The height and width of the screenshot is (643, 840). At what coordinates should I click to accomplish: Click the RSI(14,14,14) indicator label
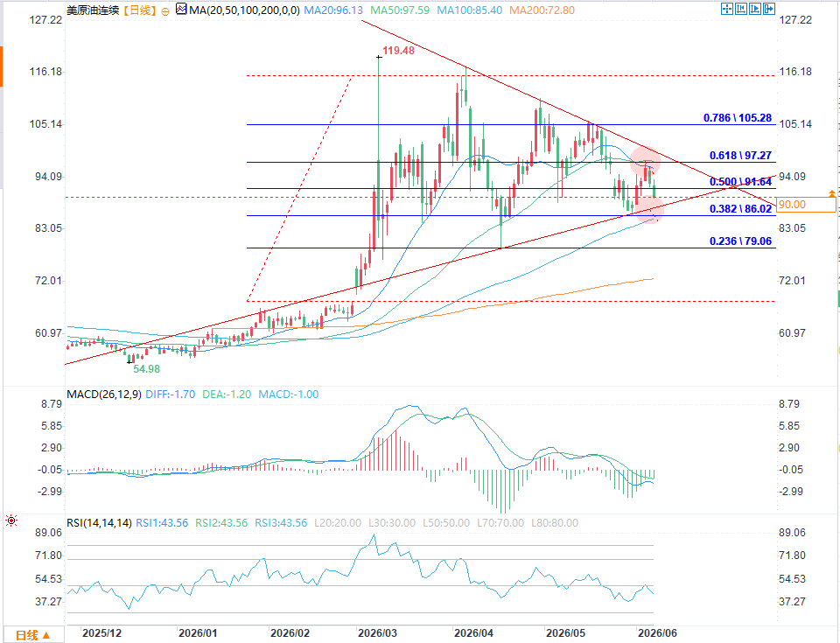(99, 523)
